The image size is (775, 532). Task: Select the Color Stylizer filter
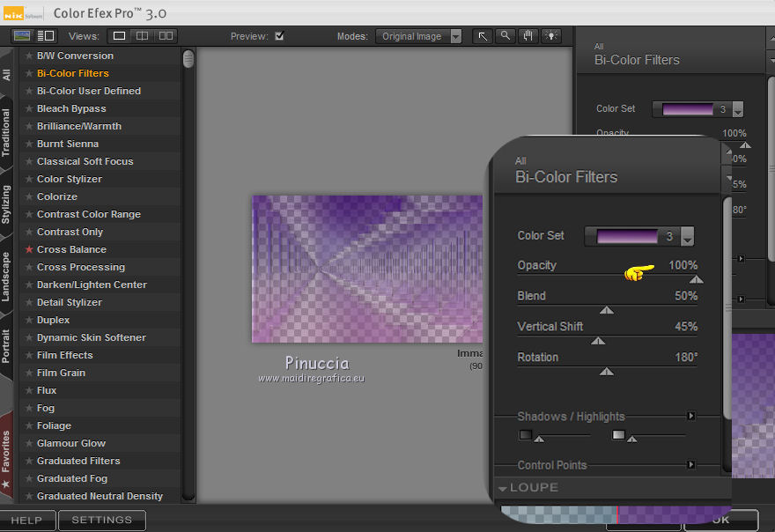[x=70, y=179]
